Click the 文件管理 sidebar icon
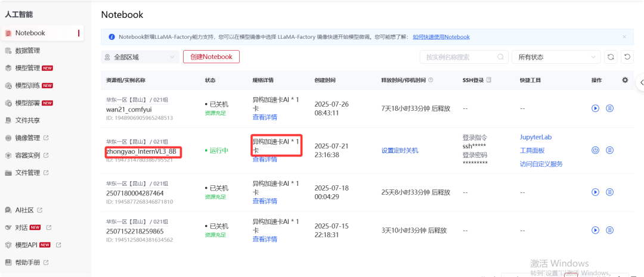 click(8, 173)
